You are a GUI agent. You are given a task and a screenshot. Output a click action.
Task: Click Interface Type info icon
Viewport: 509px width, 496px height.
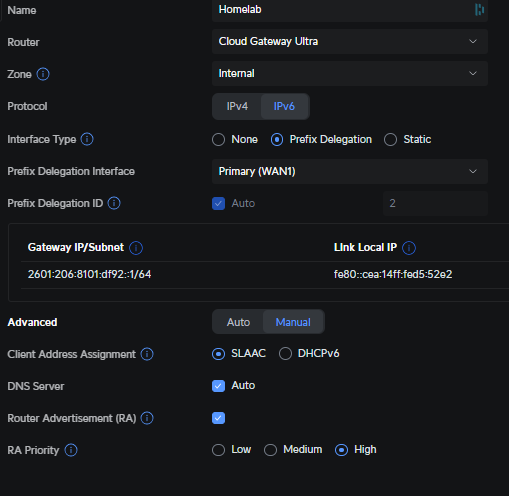click(x=87, y=139)
